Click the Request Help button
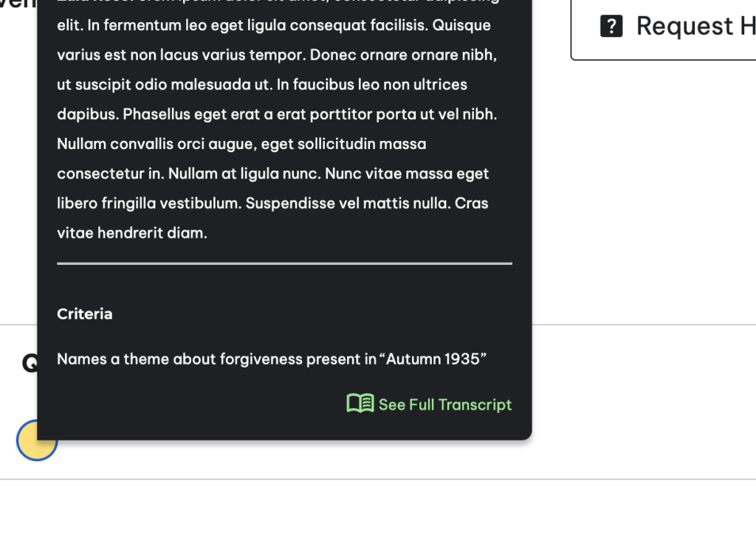The image size is (756, 538). tap(664, 27)
